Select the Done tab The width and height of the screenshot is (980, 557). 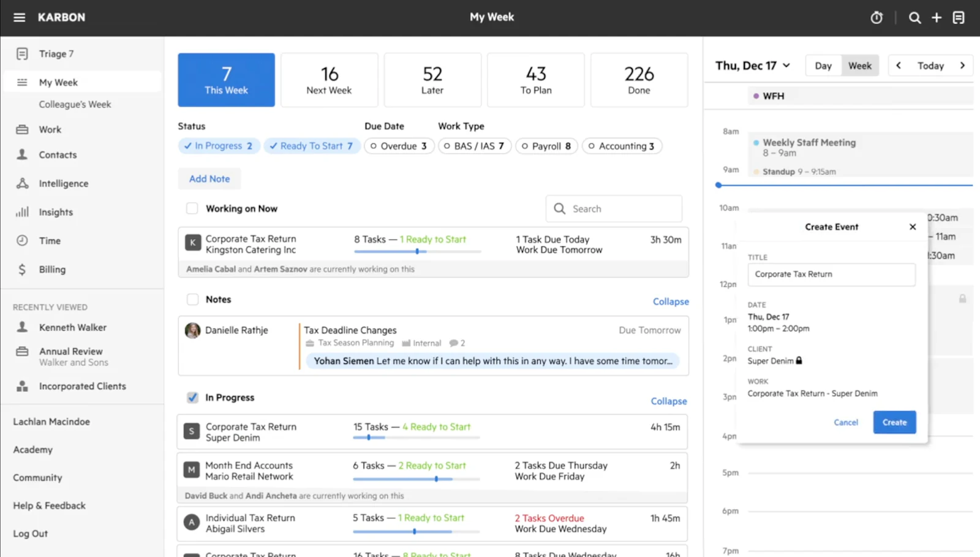tap(639, 80)
